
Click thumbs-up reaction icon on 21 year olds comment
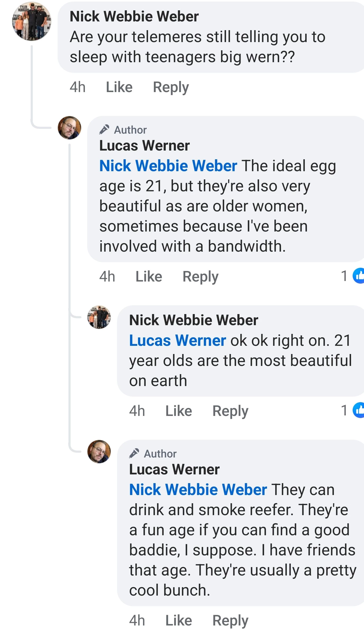[x=359, y=410]
